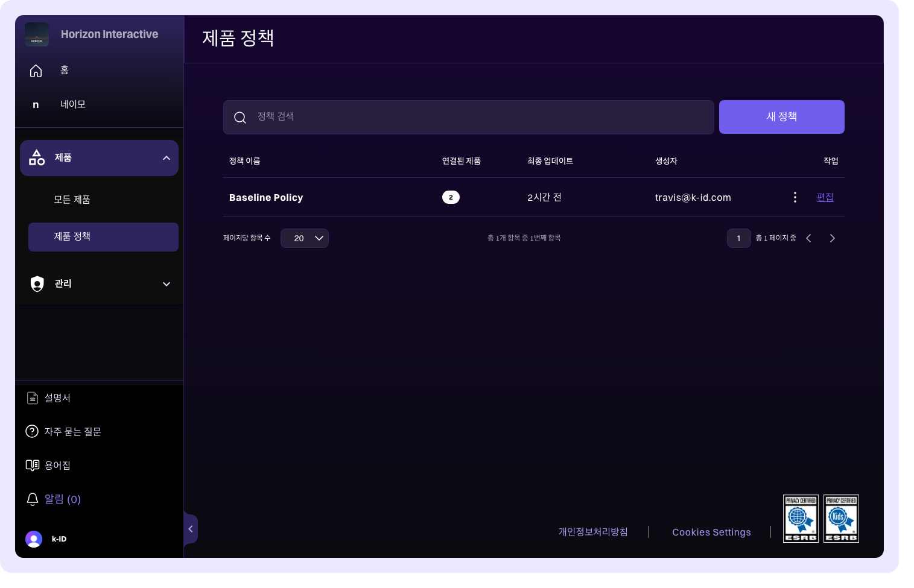Select 제품 정책 in the sidebar
Viewport: 914px width, 588px height.
pyautogui.click(x=103, y=237)
